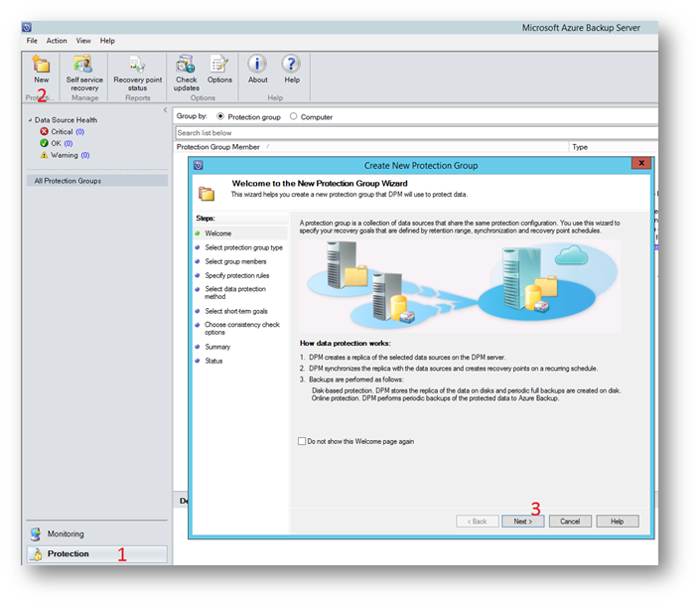Click the Critical (0) health entry

[62, 131]
